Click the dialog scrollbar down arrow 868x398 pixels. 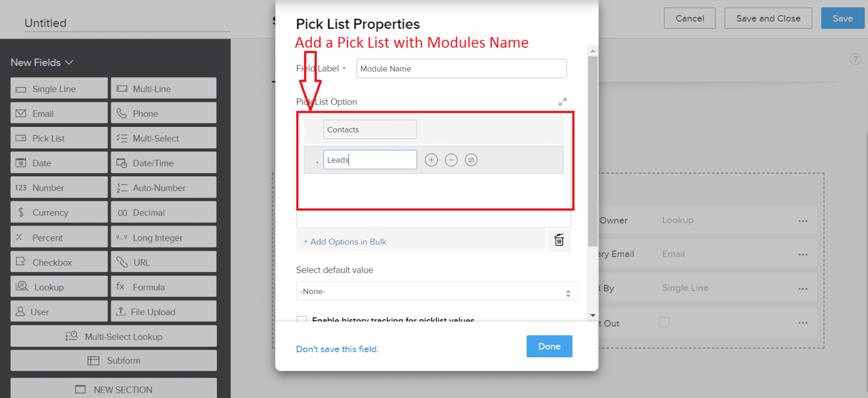coord(592,315)
